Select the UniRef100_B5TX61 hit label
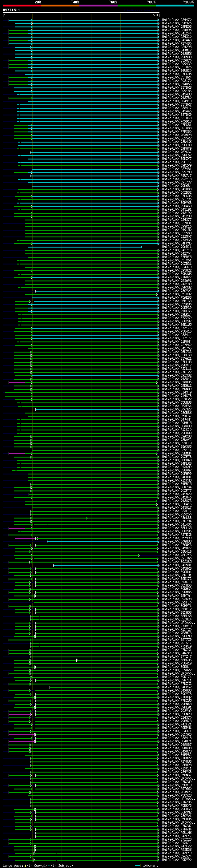197x868 pixels. tap(177, 260)
